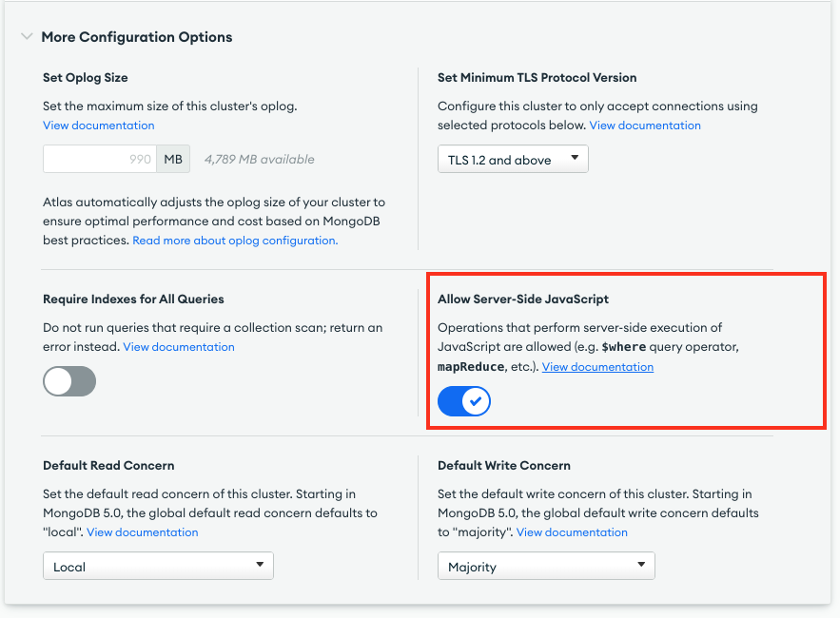This screenshot has width=840, height=618.
Task: Open View documentation for Require Indexes
Action: point(179,347)
